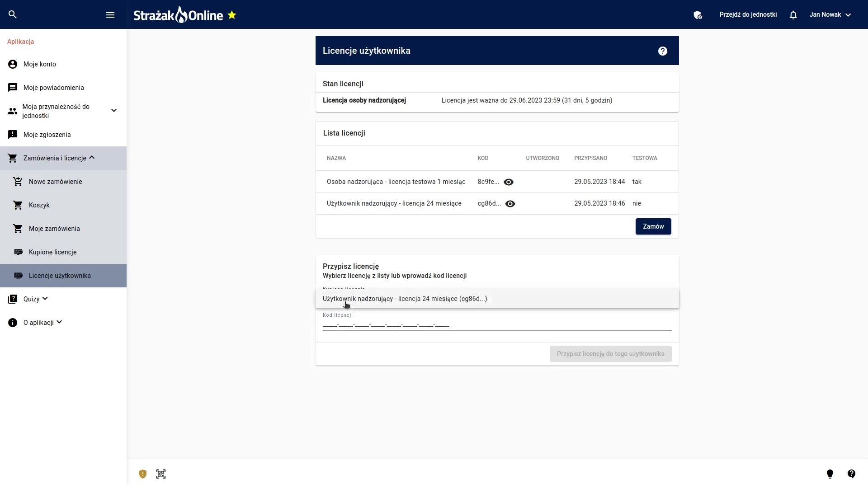The height and width of the screenshot is (488, 868).
Task: Open the search magnifier icon
Action: click(x=13, y=14)
